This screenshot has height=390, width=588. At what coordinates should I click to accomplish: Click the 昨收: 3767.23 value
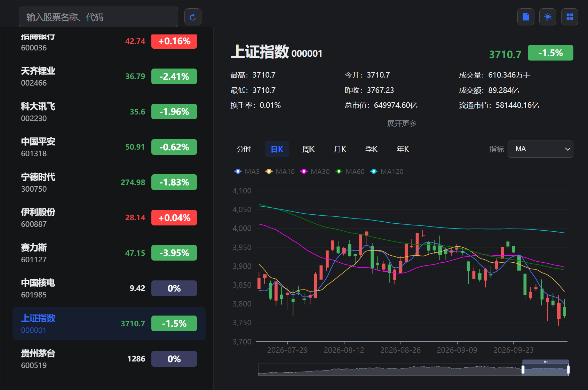click(x=369, y=90)
